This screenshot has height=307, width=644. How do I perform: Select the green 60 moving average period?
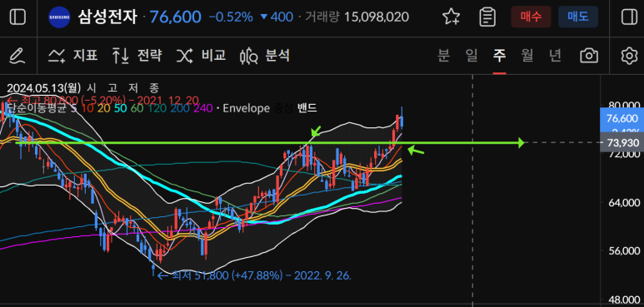(x=137, y=108)
